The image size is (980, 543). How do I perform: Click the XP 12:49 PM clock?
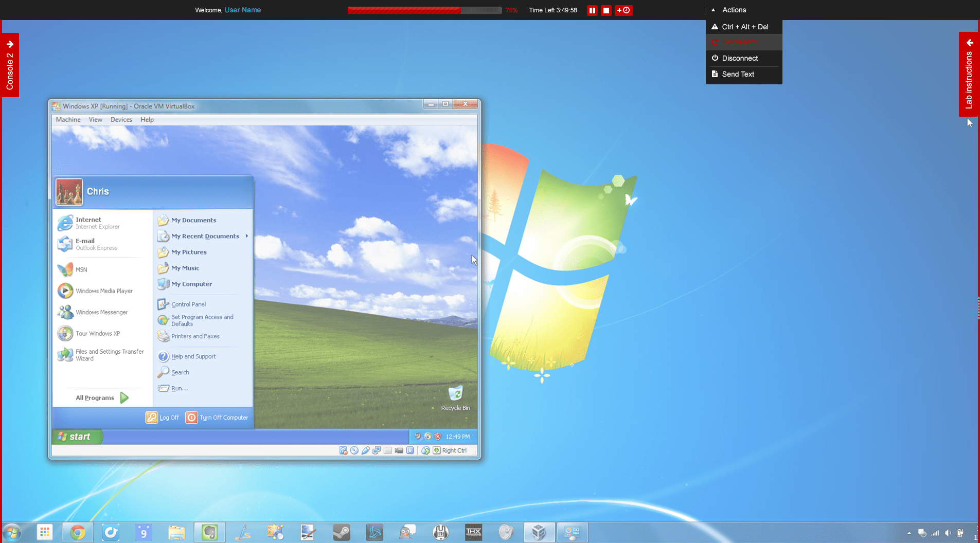point(457,437)
